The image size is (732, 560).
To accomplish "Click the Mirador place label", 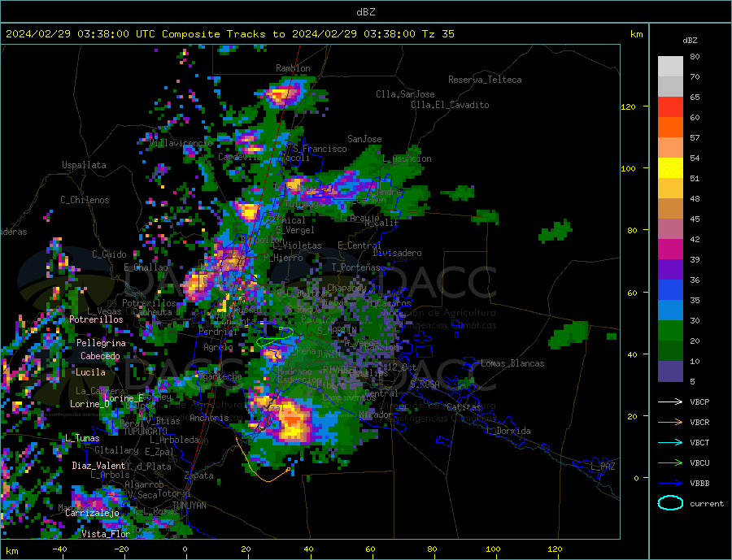I will (375, 415).
